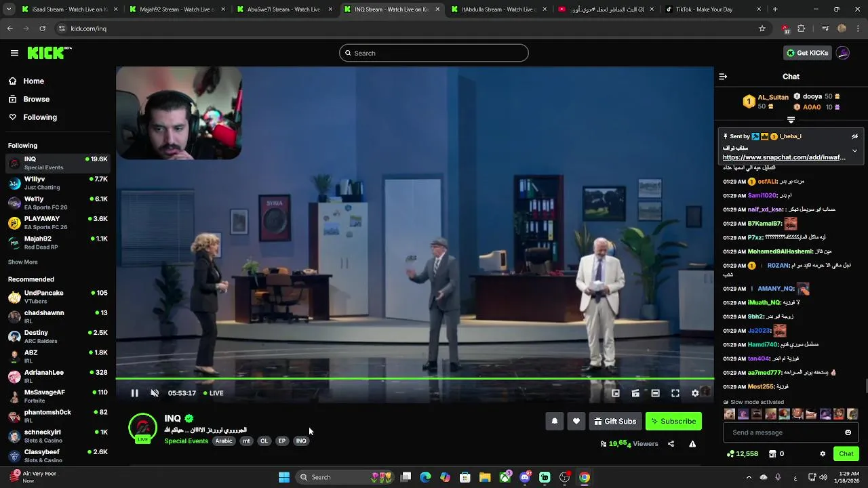868x488 pixels.
Task: Open chat settings gear
Action: coord(823,454)
